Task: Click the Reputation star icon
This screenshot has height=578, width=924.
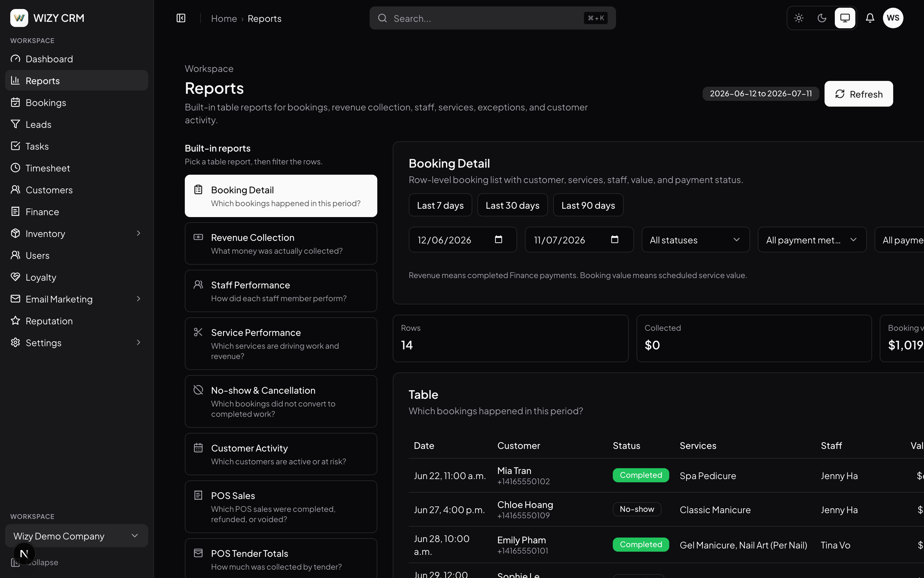Action: pyautogui.click(x=15, y=320)
